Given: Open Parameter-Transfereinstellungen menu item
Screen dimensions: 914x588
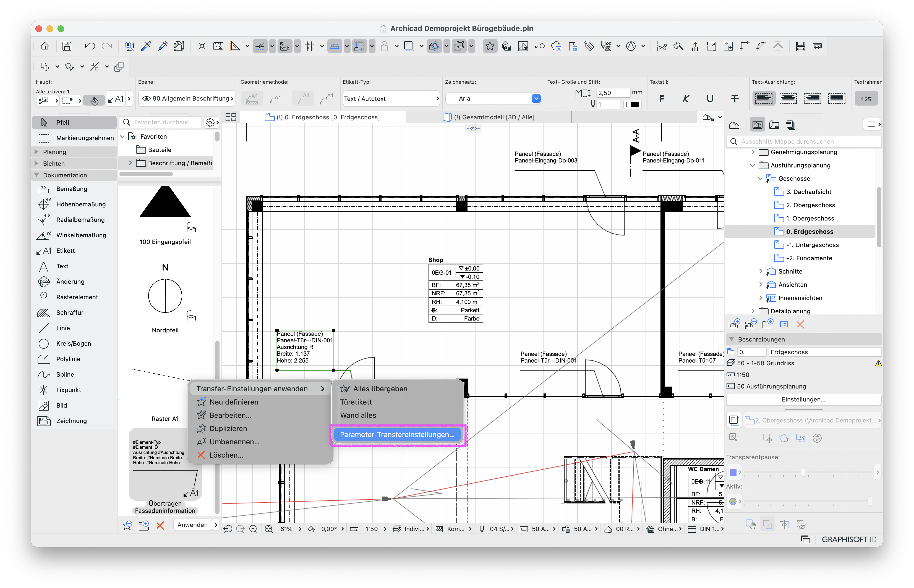Looking at the screenshot, I should (397, 435).
